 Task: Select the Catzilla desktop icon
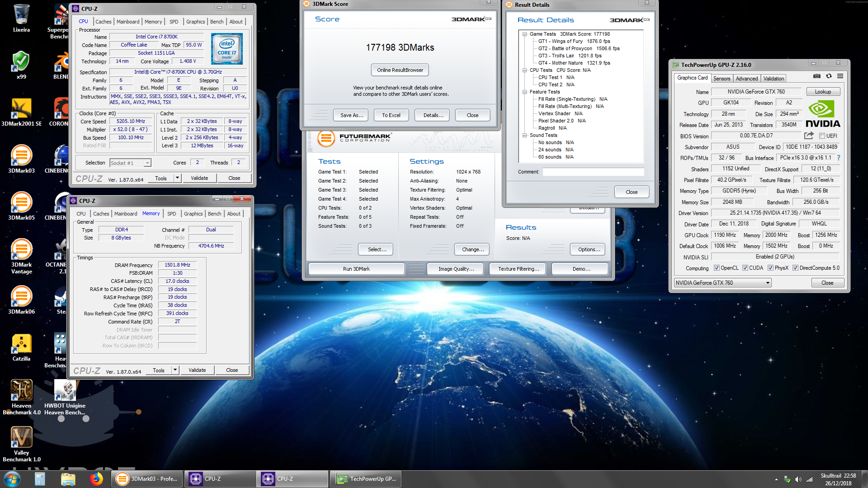21,347
